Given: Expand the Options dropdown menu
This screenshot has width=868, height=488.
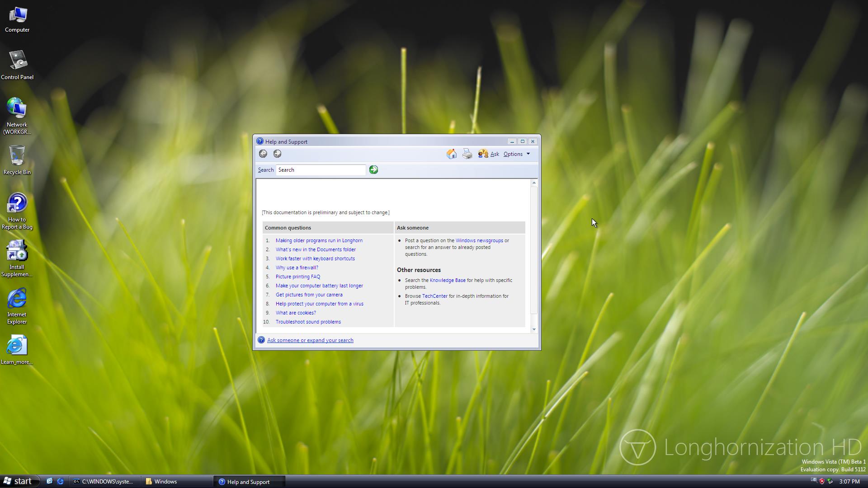Looking at the screenshot, I should point(516,154).
